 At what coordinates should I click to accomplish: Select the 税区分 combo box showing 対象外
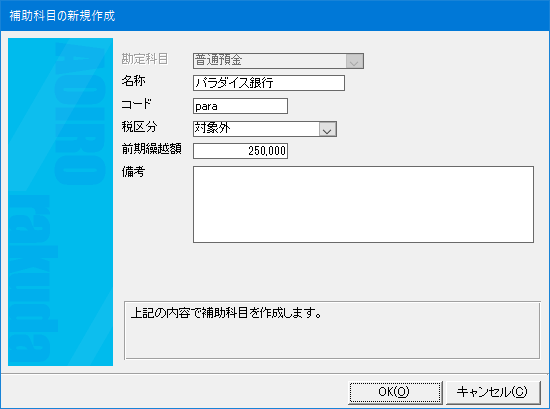[265, 129]
